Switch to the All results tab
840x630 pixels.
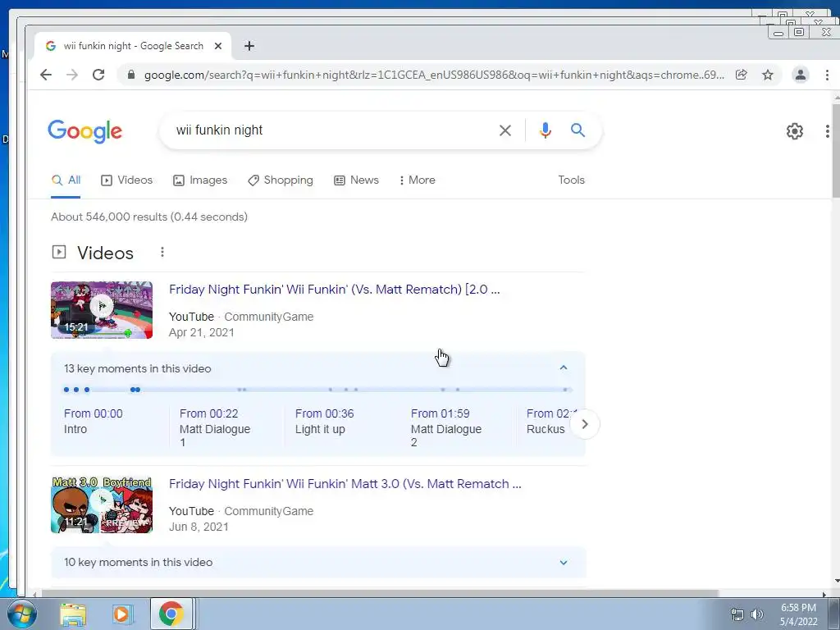tap(66, 180)
